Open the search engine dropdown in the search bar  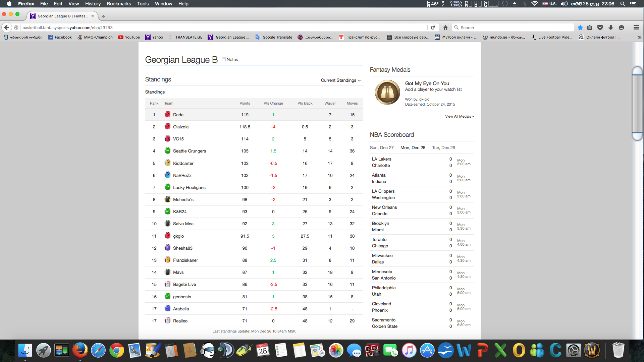pos(457,27)
